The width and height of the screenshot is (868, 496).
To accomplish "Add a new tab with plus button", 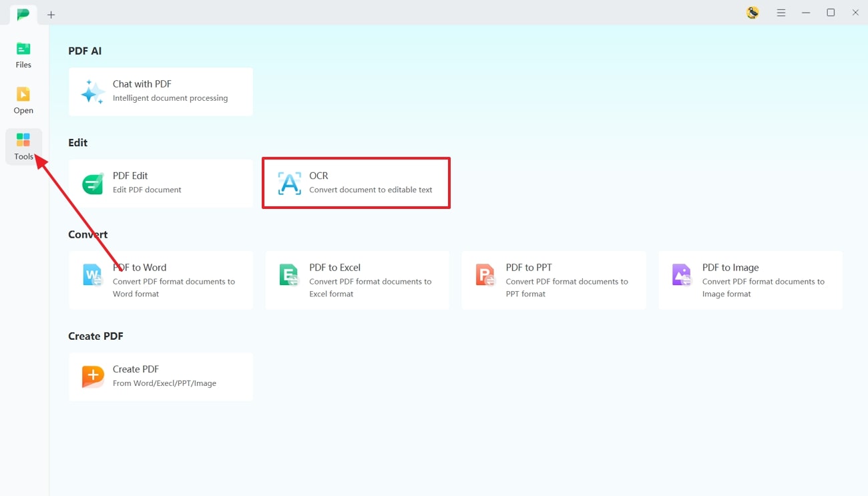I will 51,14.
